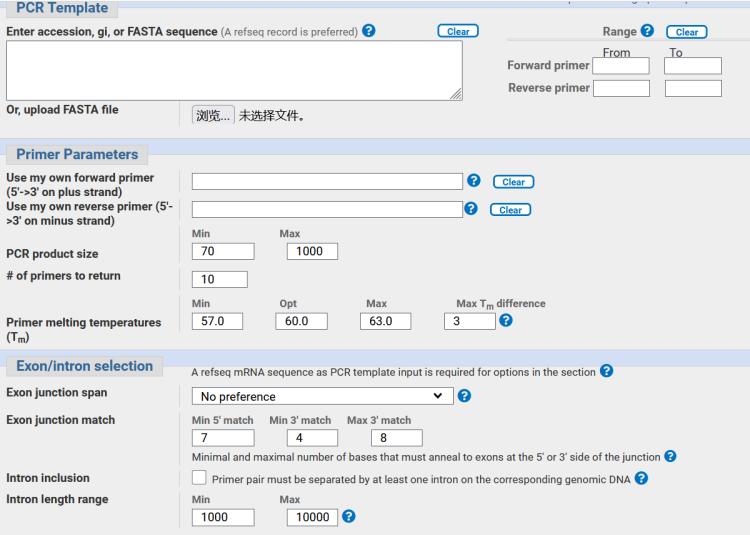Click help icon beside Exon junction span dropdown
This screenshot has height=535, width=750.
point(467,396)
